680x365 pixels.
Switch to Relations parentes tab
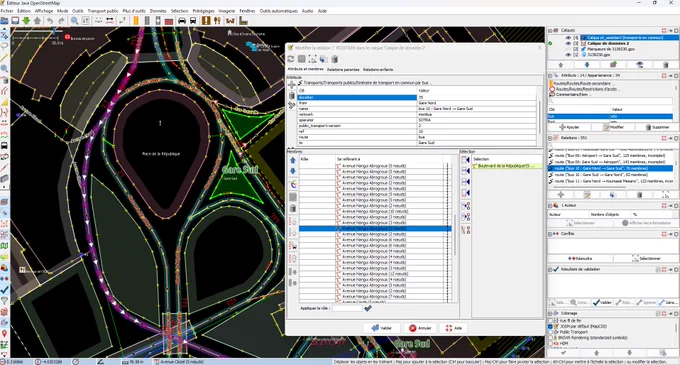click(343, 69)
